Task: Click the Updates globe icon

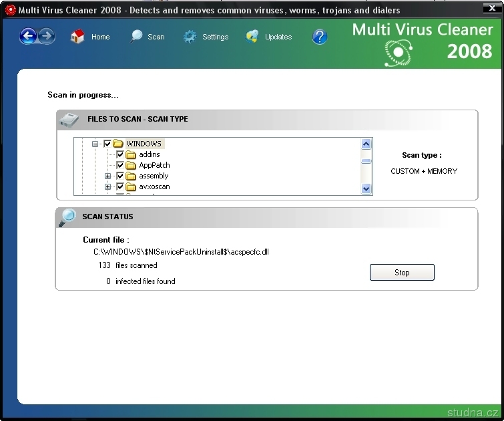Action: point(252,36)
